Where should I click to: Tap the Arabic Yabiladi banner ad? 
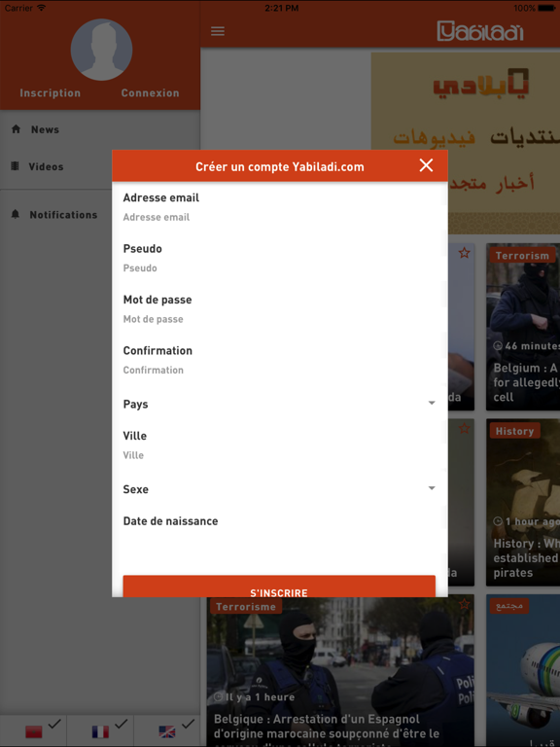(466, 143)
